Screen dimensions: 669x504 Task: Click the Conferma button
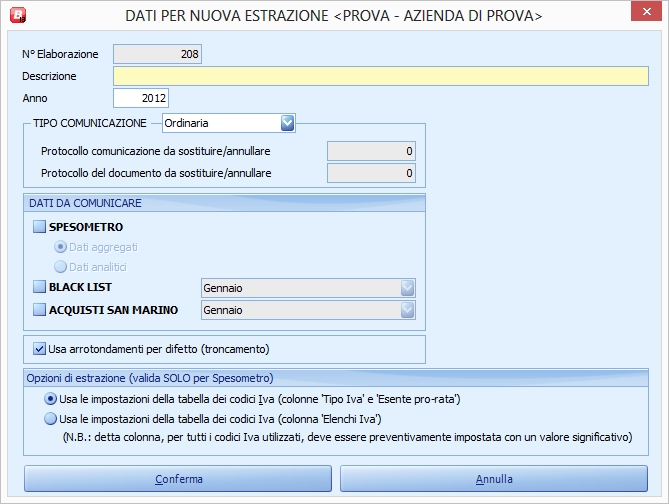178,479
